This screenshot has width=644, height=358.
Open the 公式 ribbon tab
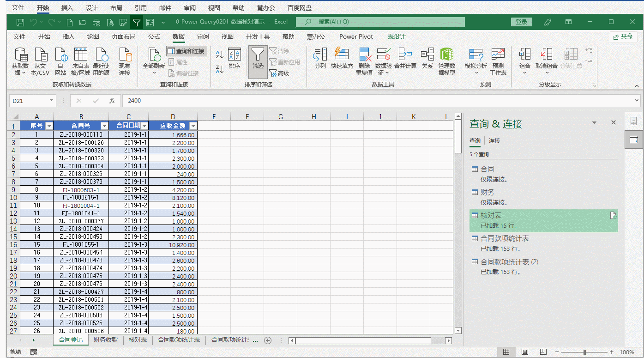154,37
